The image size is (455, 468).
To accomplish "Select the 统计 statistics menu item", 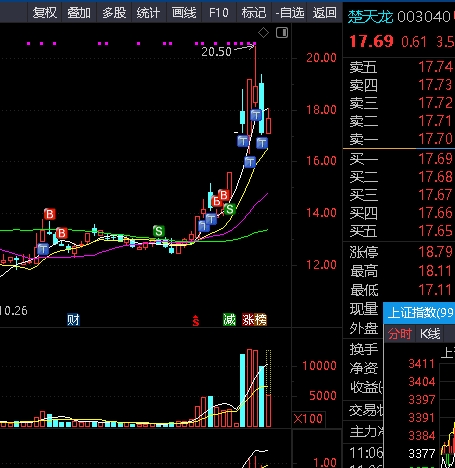I will tap(149, 13).
